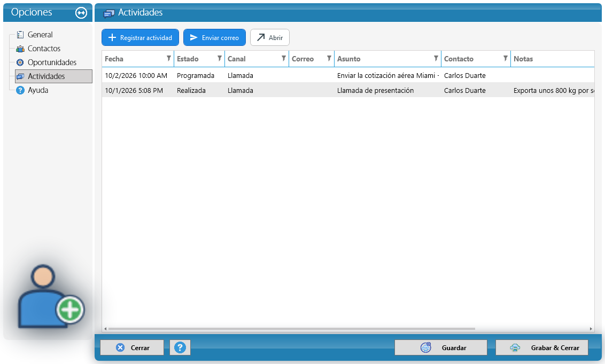The height and width of the screenshot is (364, 605).
Task: Click the Contactos people icon
Action: pyautogui.click(x=20, y=49)
